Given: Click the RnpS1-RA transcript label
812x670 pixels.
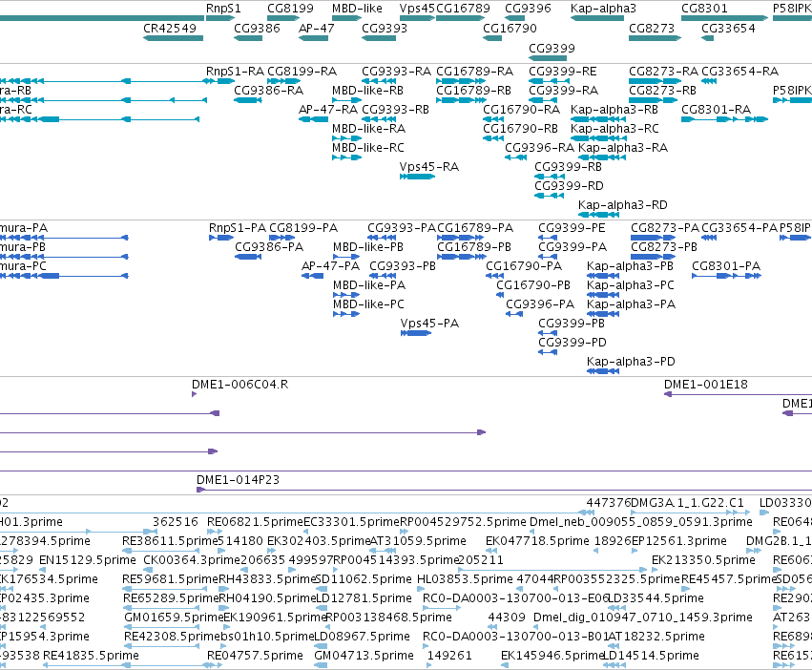Looking at the screenshot, I should (235, 71).
